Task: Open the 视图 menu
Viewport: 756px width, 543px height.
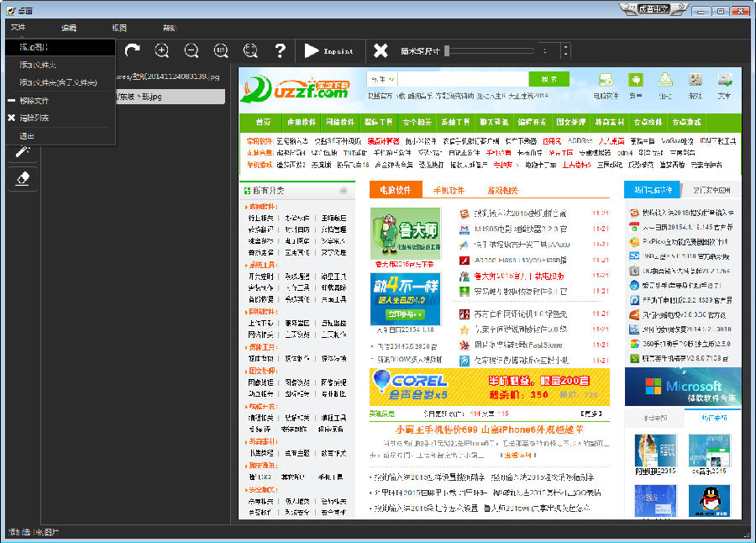Action: (118, 27)
